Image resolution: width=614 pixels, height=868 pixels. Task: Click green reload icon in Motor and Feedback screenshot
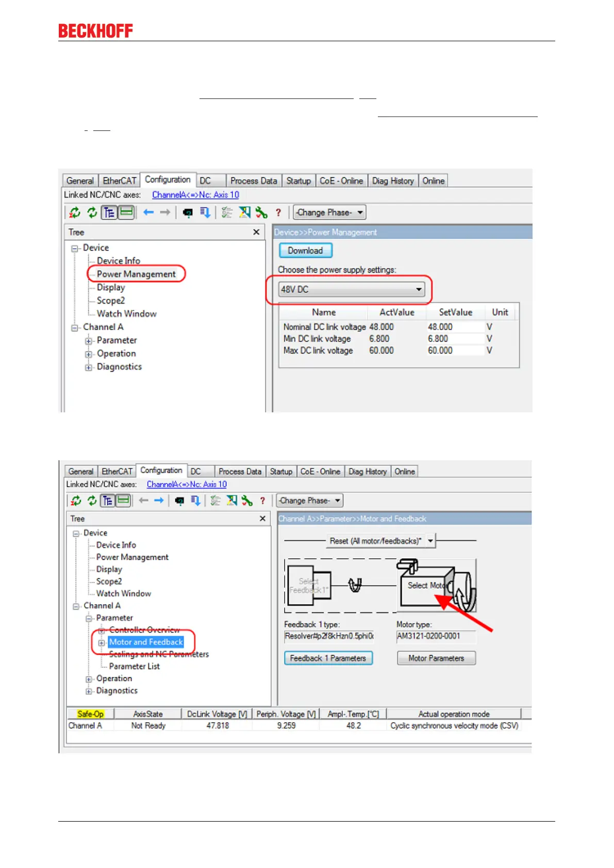[92, 500]
